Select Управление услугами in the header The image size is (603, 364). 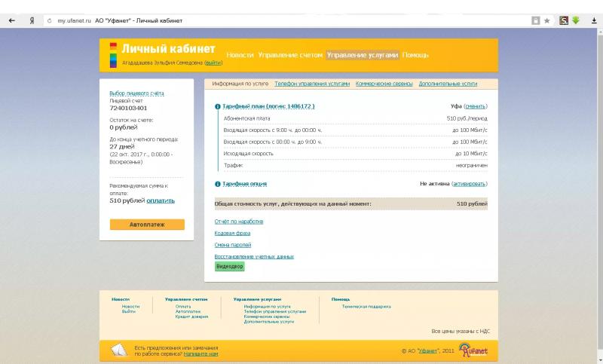click(x=363, y=55)
